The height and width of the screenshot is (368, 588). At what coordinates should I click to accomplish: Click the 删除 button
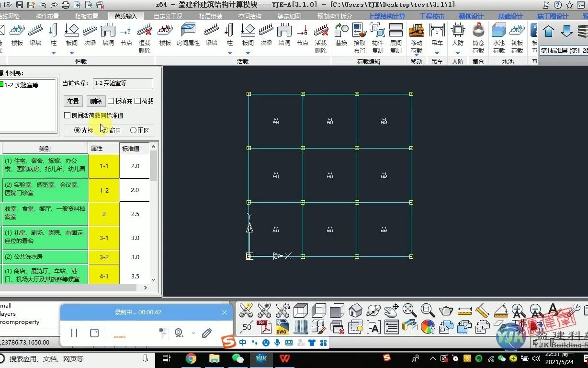coord(95,101)
